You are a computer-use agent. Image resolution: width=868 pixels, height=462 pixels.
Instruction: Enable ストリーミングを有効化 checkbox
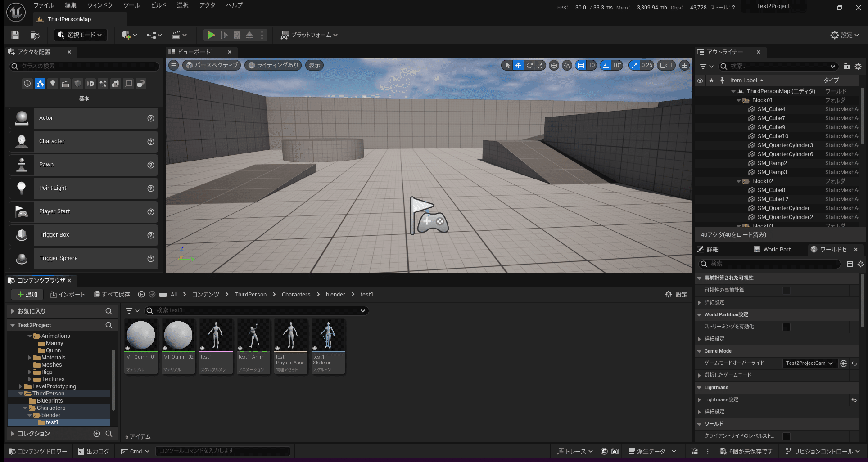787,327
